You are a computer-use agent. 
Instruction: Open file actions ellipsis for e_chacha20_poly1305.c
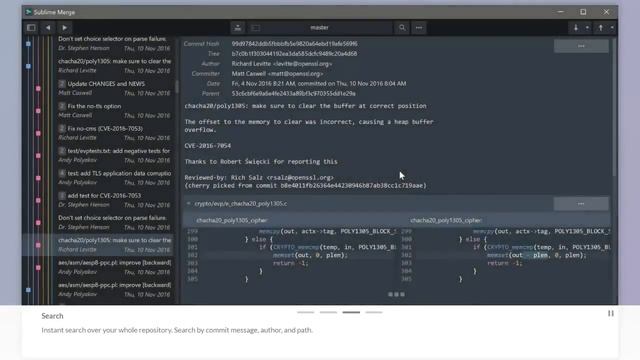[x=581, y=204]
